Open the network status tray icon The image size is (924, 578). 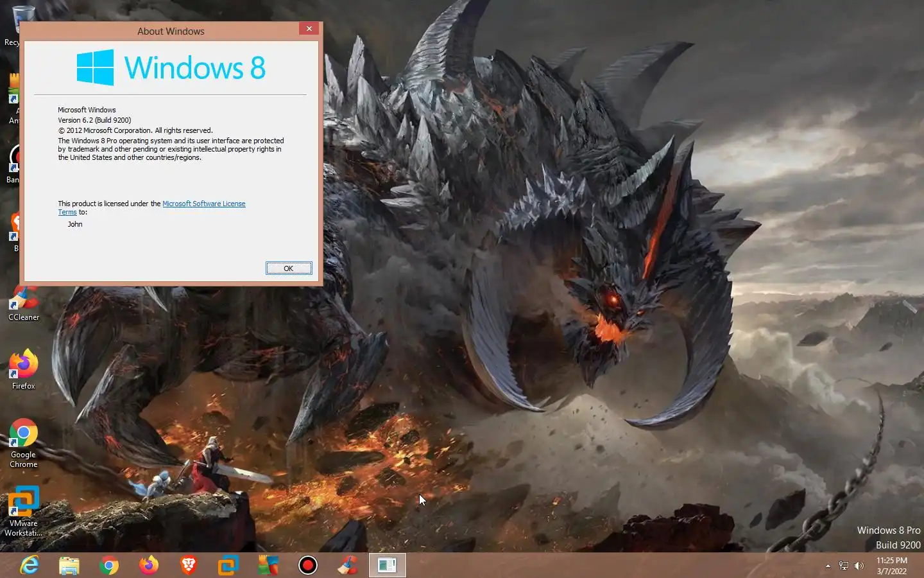[x=844, y=566]
